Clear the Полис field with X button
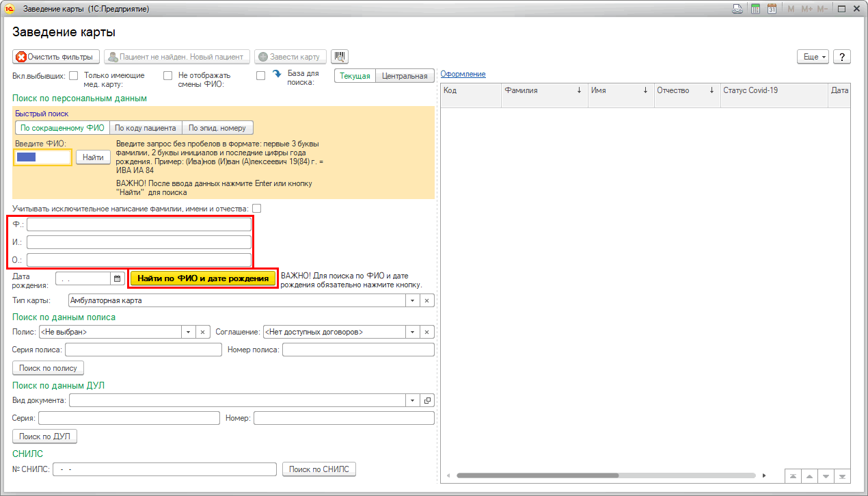The width and height of the screenshot is (868, 496). coord(202,332)
